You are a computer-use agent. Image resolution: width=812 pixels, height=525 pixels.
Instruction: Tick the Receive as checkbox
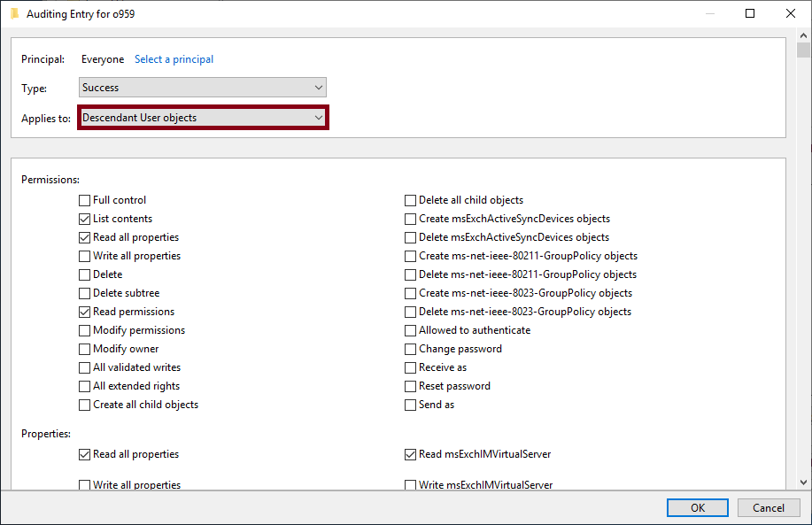[x=410, y=368]
